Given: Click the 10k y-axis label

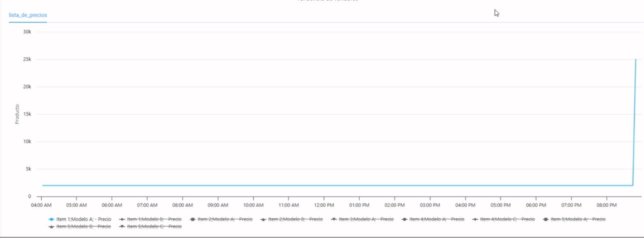Looking at the screenshot, I should [x=27, y=142].
